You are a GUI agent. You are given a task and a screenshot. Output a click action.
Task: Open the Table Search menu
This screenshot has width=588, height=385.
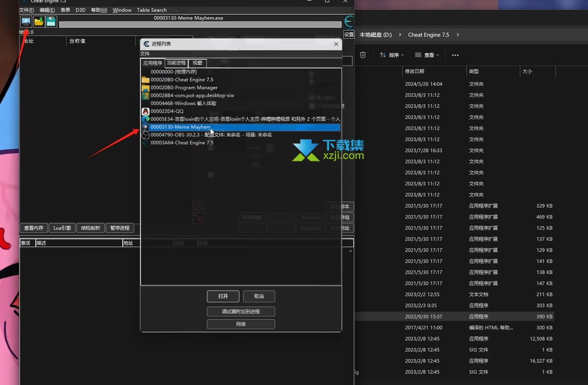point(151,10)
